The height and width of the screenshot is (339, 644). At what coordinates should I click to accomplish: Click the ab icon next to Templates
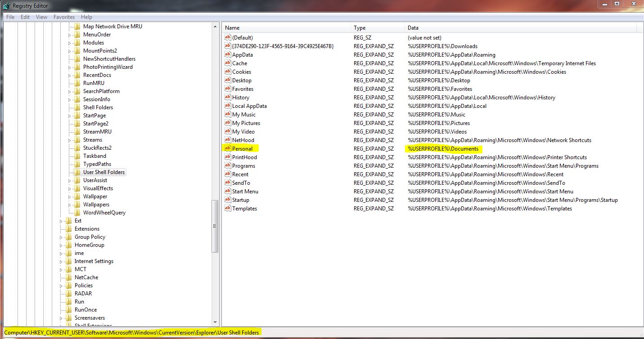[227, 208]
